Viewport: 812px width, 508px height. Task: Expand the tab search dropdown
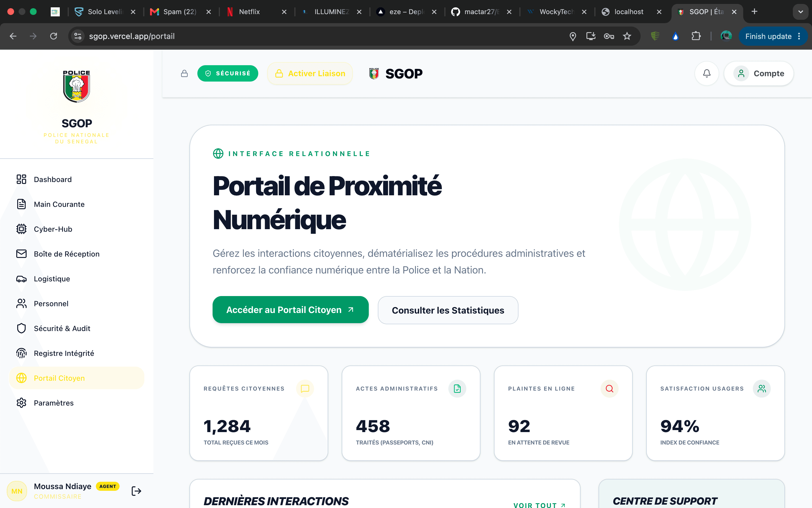pos(801,12)
